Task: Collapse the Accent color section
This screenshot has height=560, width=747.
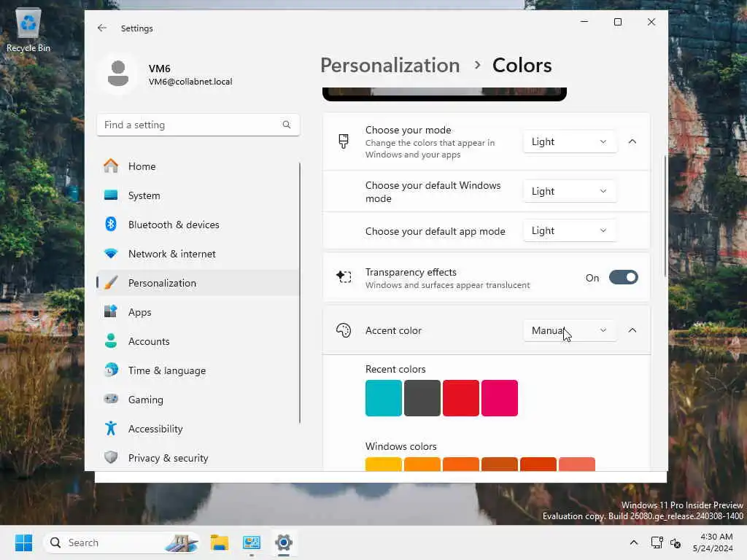Action: click(x=632, y=330)
